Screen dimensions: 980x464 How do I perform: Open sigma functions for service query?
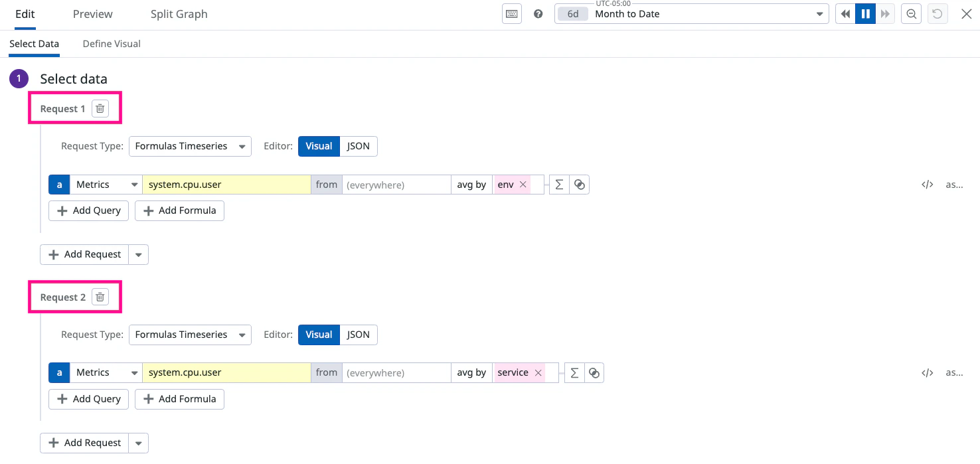574,373
